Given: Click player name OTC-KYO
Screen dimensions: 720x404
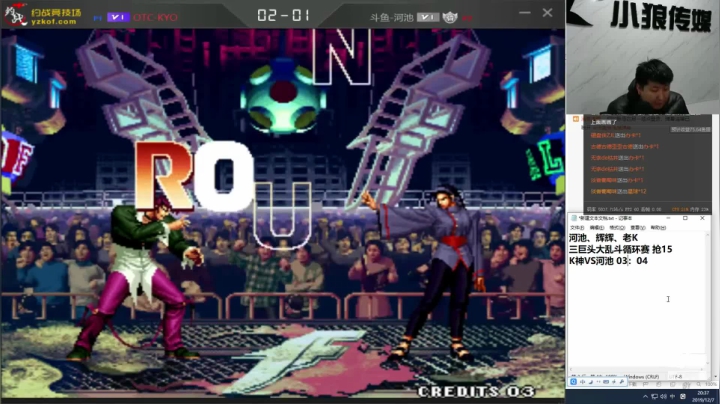Looking at the screenshot, I should (155, 17).
